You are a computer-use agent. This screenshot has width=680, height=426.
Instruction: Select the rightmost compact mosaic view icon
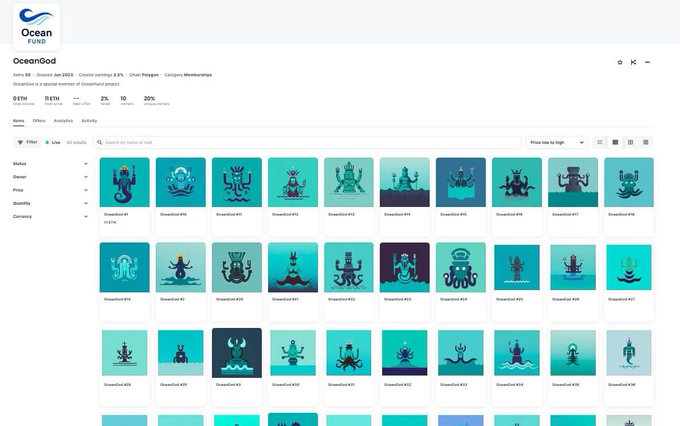pos(645,142)
